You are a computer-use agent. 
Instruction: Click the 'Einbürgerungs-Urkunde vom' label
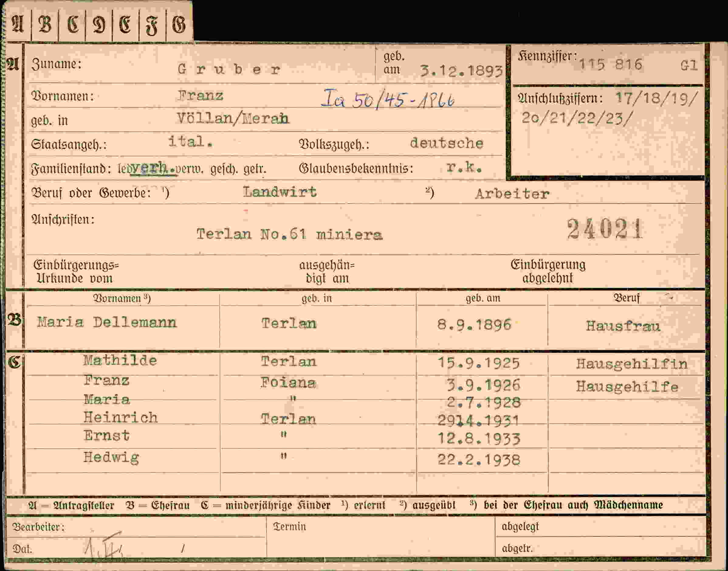[x=76, y=272]
